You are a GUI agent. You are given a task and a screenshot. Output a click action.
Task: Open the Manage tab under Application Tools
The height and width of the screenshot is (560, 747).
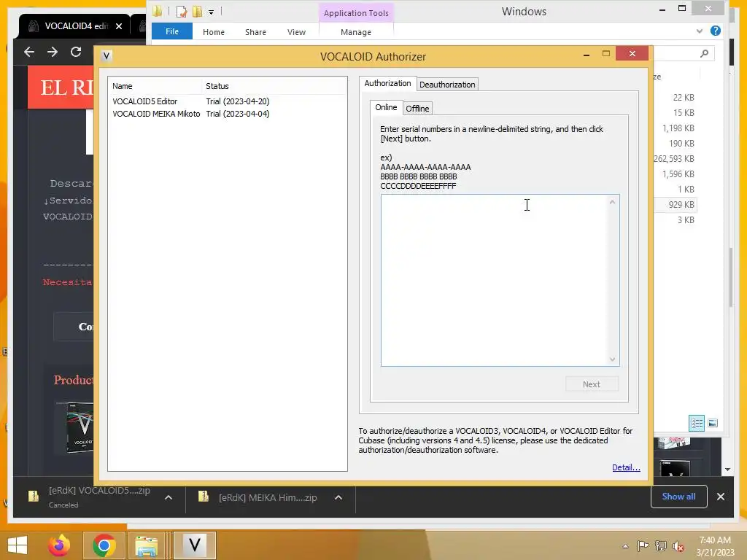click(356, 32)
